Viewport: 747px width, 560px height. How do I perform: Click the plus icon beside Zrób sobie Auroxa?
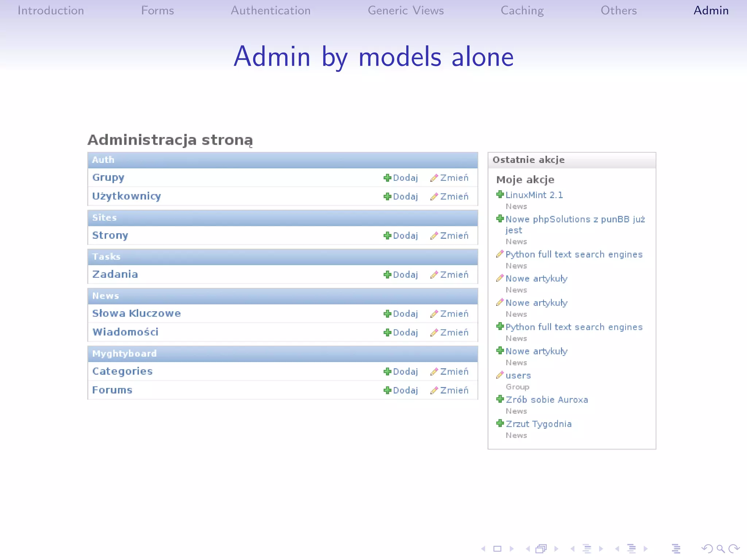(500, 399)
